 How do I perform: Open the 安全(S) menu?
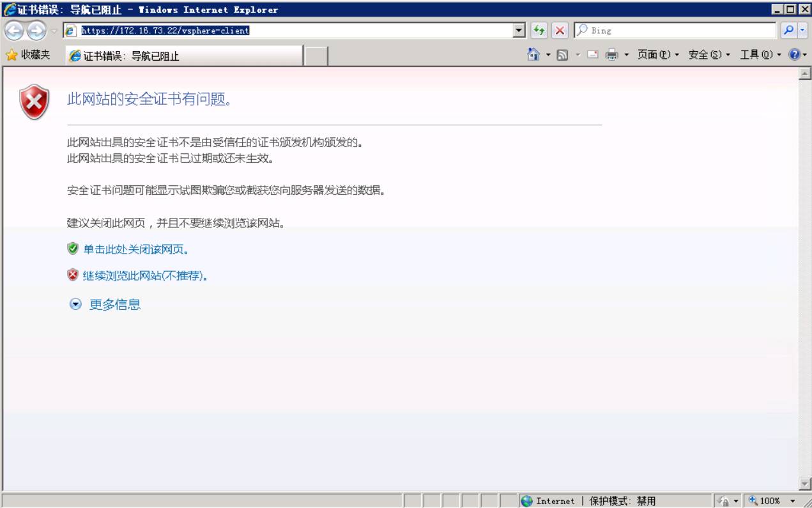click(x=709, y=55)
